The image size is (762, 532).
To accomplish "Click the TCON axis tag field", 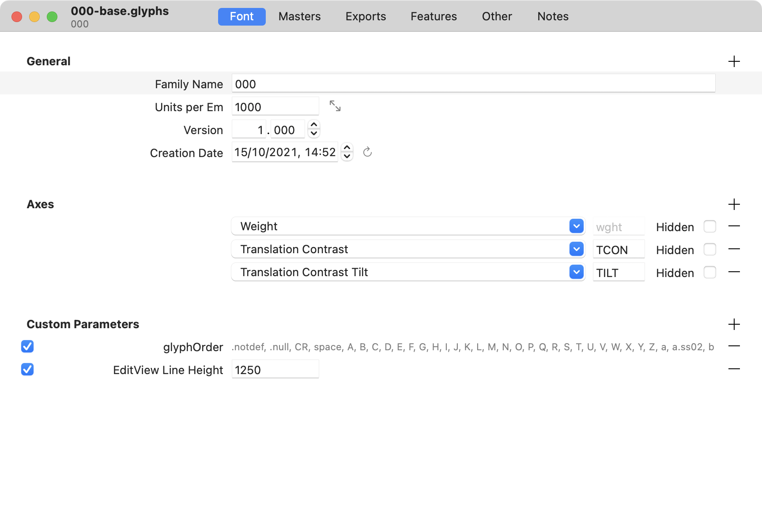I will pos(619,249).
